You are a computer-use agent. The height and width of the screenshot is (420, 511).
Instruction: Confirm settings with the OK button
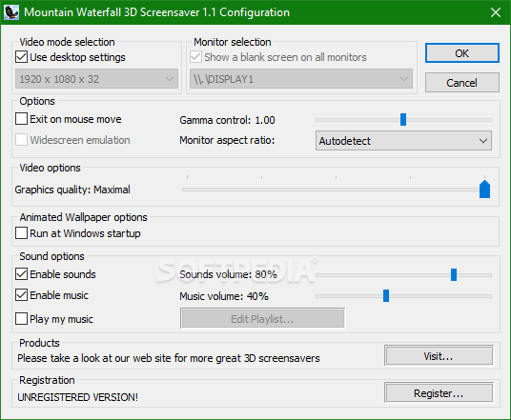tap(462, 53)
